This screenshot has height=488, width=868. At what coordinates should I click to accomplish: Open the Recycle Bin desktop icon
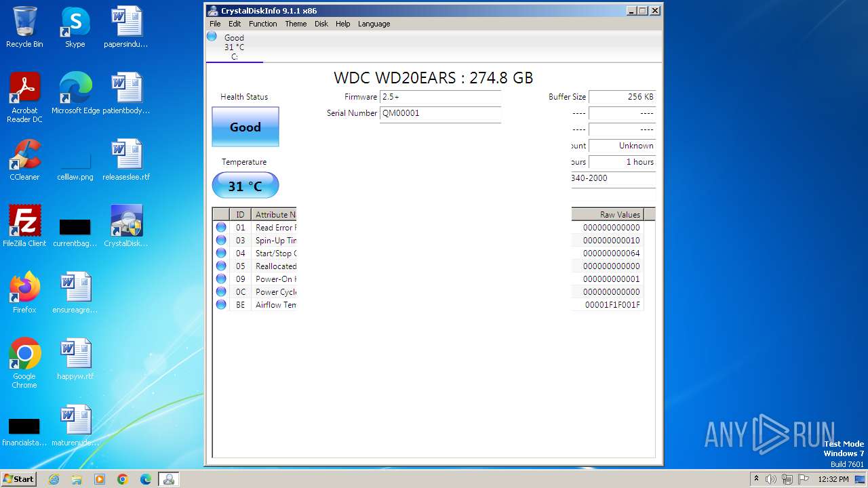(x=24, y=27)
